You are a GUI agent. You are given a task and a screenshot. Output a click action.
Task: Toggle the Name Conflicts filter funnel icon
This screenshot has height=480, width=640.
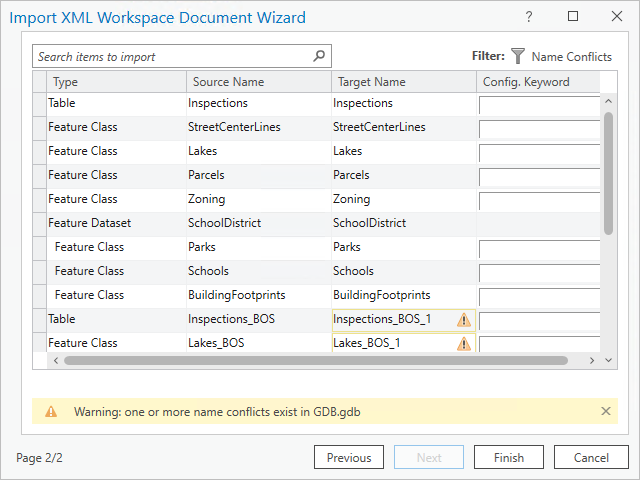coord(518,57)
